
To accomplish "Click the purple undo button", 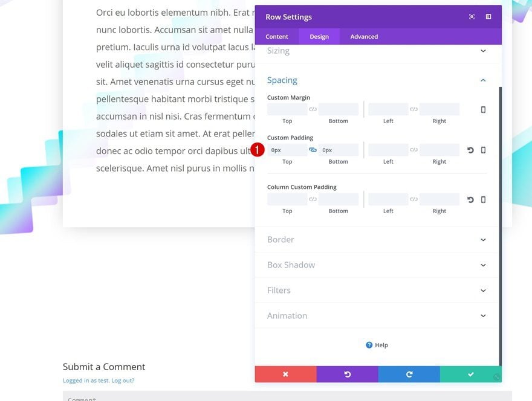I will pyautogui.click(x=348, y=374).
